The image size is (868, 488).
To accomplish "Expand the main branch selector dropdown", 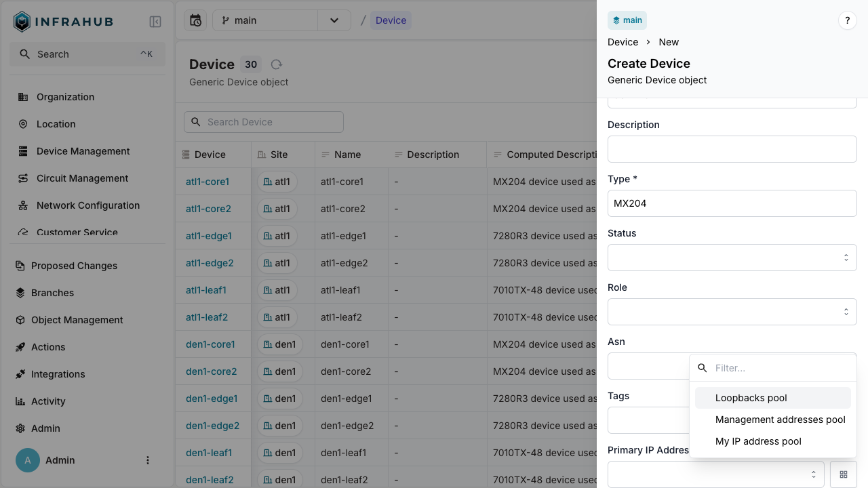I will click(x=334, y=20).
